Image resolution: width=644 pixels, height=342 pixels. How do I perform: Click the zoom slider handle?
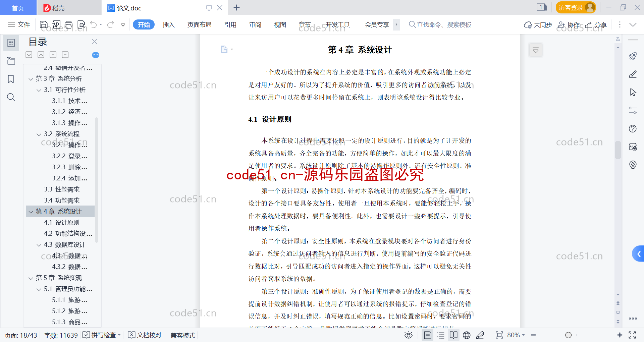[x=568, y=335]
